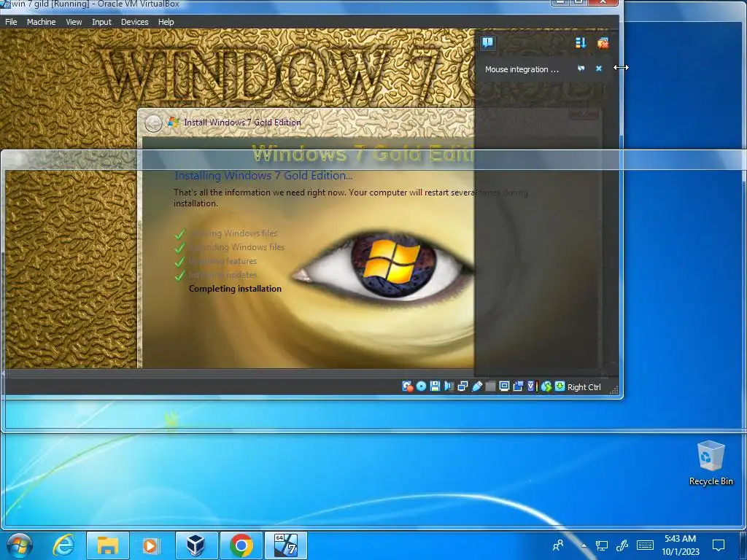Open the recording indicator in status bar
The width and height of the screenshot is (747, 560).
pos(518,386)
